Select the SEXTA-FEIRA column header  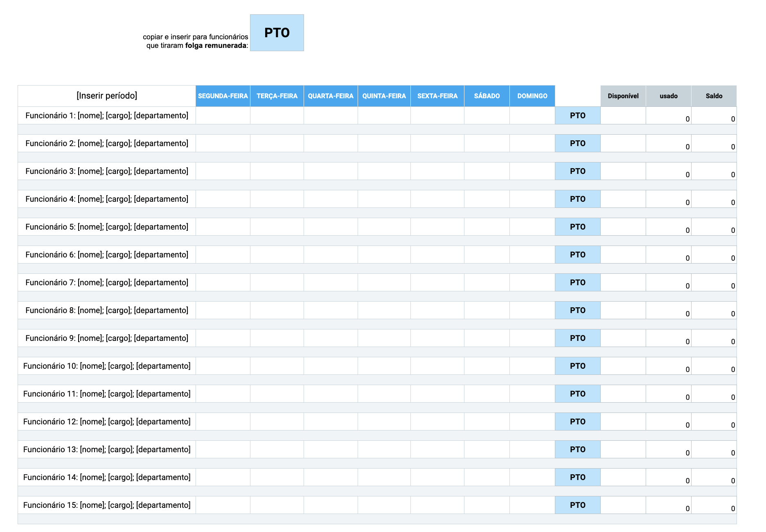point(437,96)
